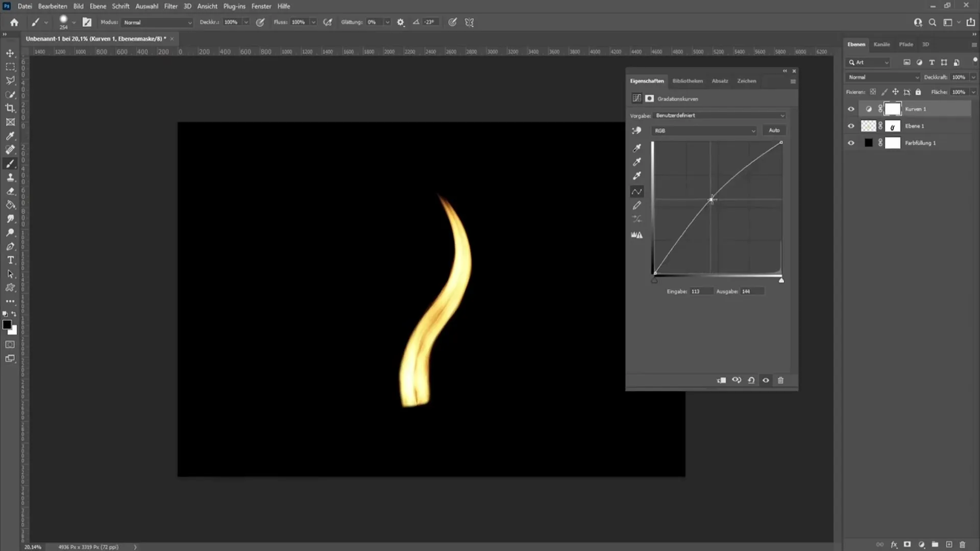Screen dimensions: 980x551
Task: Click the white point slider under curve
Action: pyautogui.click(x=781, y=281)
